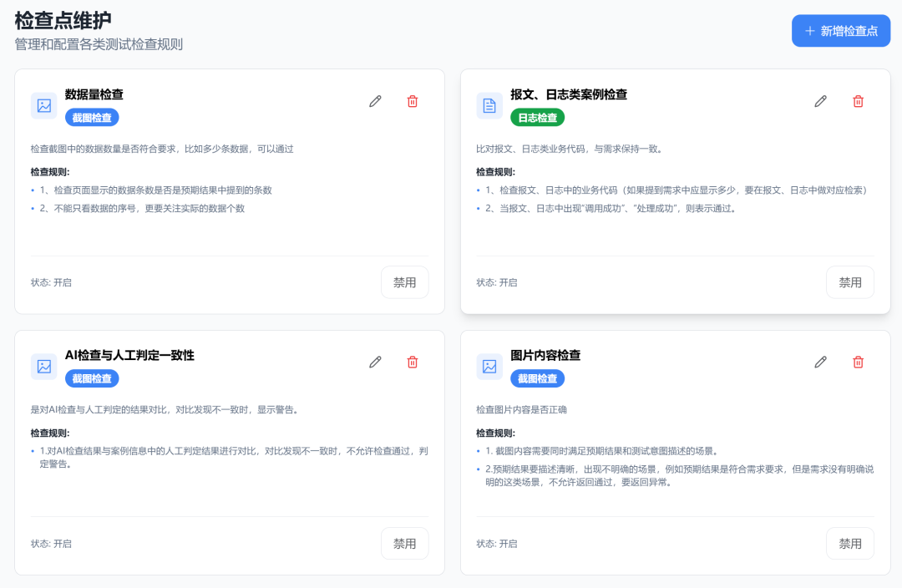Image resolution: width=902 pixels, height=588 pixels.
Task: Remove 图片内容检查 using its trash icon
Action: pos(858,362)
